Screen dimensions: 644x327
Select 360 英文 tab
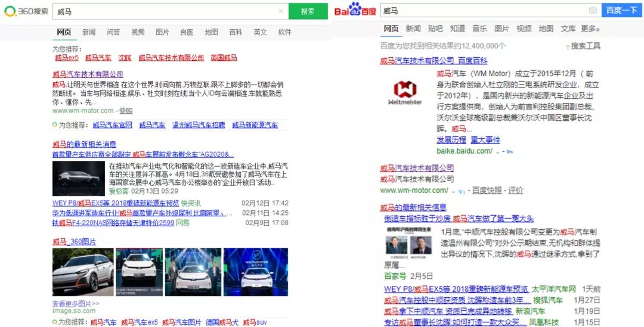point(260,32)
